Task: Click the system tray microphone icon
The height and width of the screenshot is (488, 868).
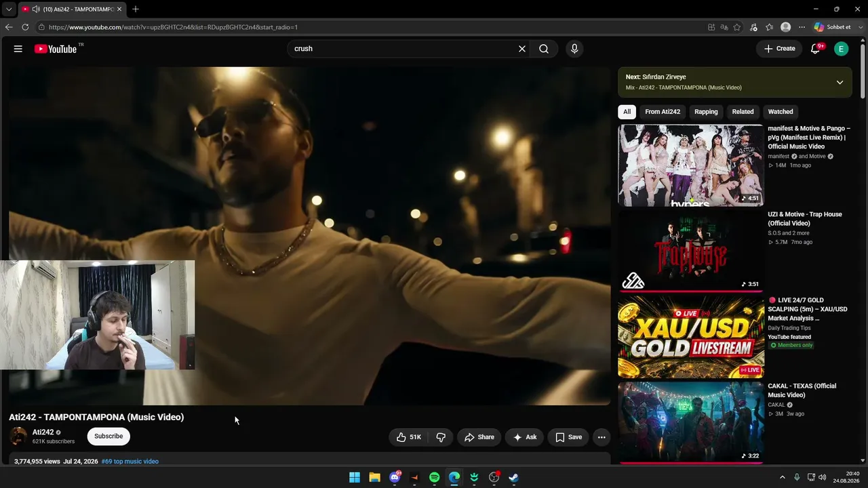Action: (x=797, y=477)
